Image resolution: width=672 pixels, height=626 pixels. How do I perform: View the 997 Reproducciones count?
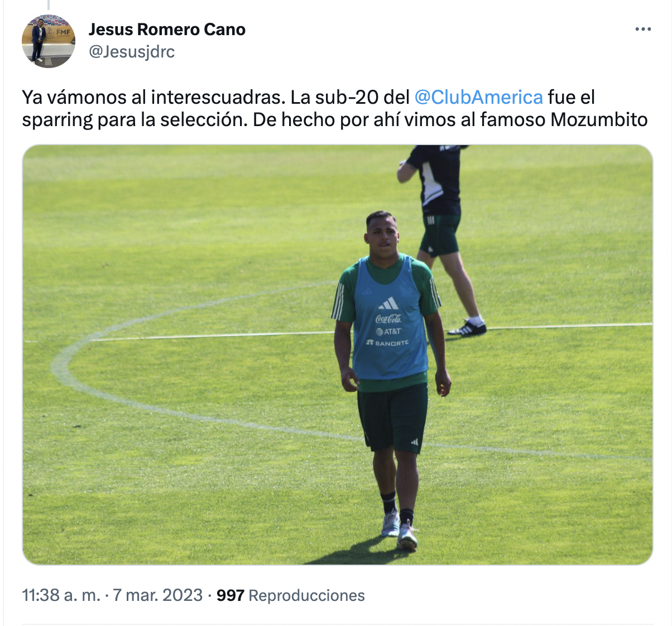(291, 595)
